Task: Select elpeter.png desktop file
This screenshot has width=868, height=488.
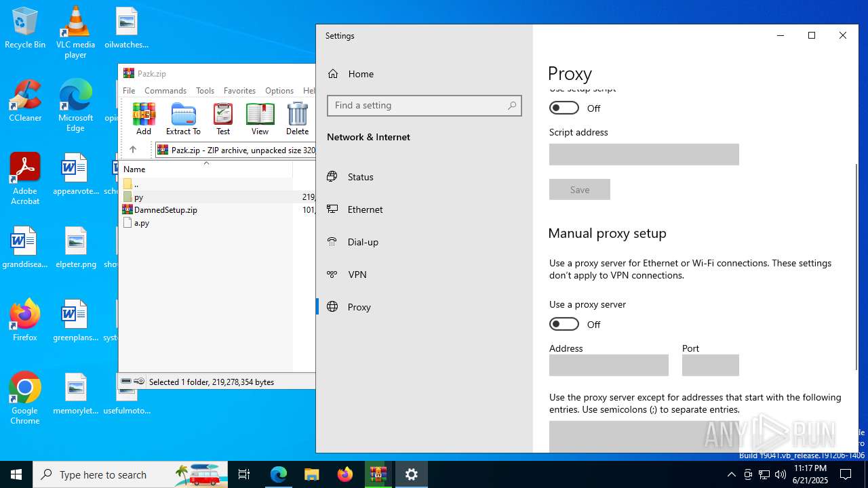Action: [75, 248]
